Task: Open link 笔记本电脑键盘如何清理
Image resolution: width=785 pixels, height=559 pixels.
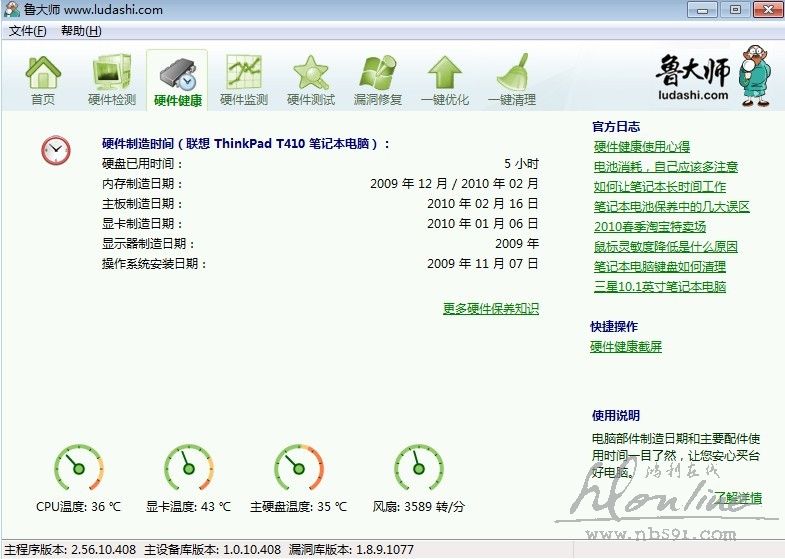Action: (x=660, y=267)
